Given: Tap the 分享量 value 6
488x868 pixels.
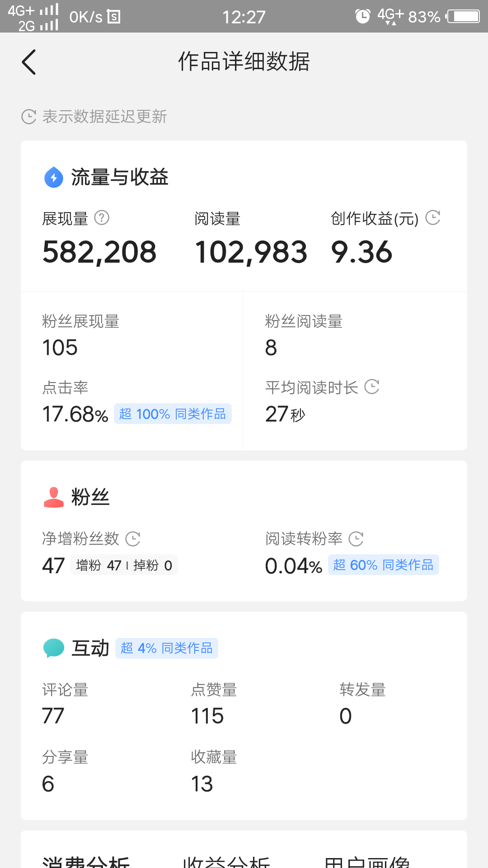Looking at the screenshot, I should [x=48, y=784].
